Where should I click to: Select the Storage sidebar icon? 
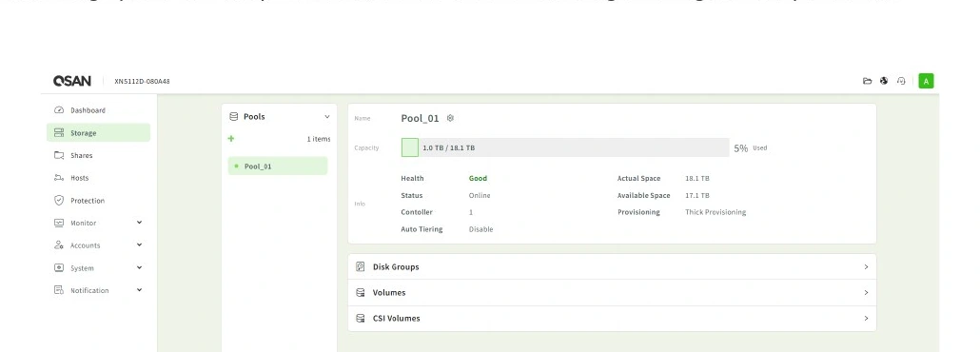click(x=59, y=132)
